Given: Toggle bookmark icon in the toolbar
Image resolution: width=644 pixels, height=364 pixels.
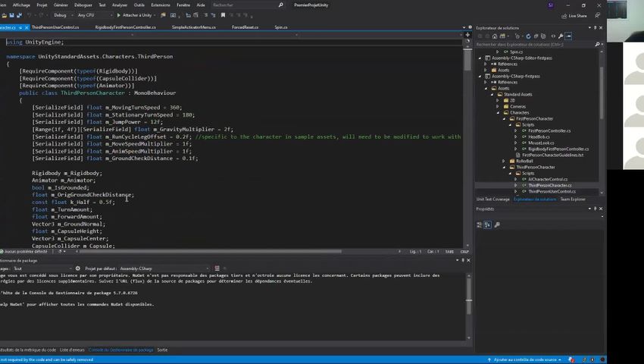Looking at the screenshot, I should coord(223,15).
